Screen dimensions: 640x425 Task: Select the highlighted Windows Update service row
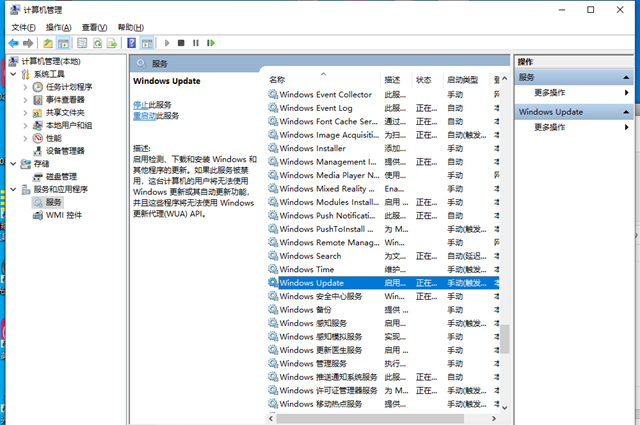(x=383, y=283)
